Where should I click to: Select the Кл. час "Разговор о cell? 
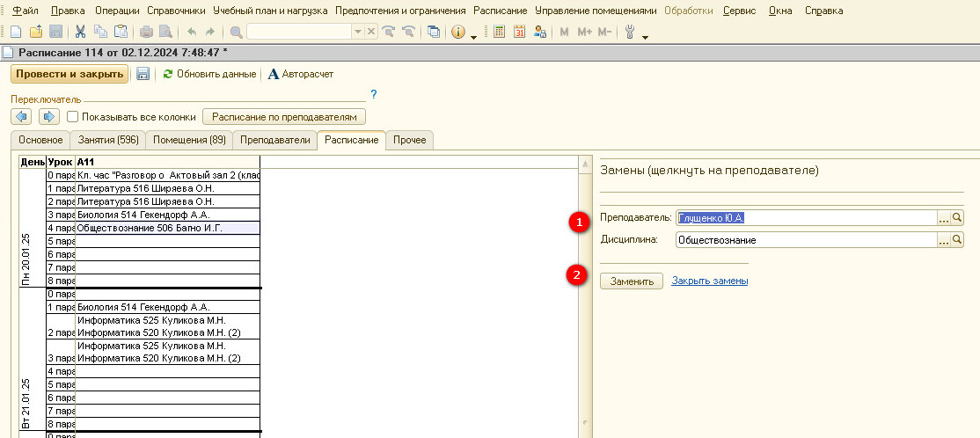(167, 175)
